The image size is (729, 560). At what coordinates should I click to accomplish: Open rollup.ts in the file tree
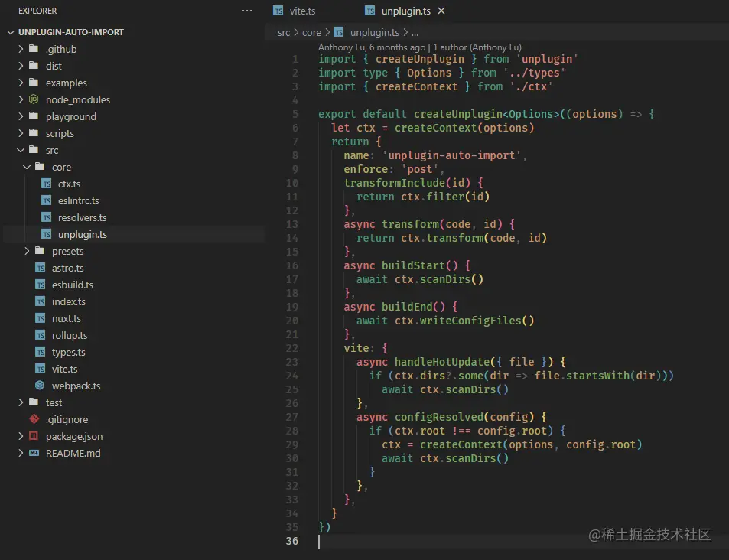70,335
